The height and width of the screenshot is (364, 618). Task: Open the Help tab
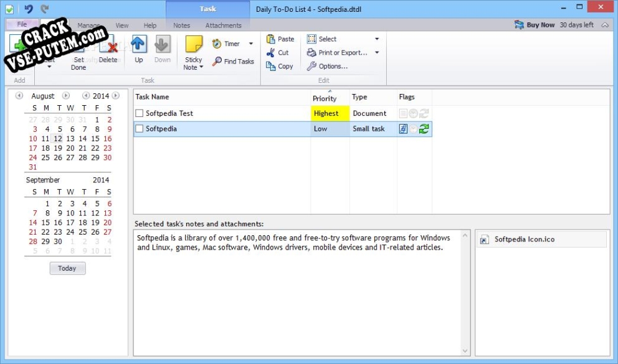[x=150, y=25]
